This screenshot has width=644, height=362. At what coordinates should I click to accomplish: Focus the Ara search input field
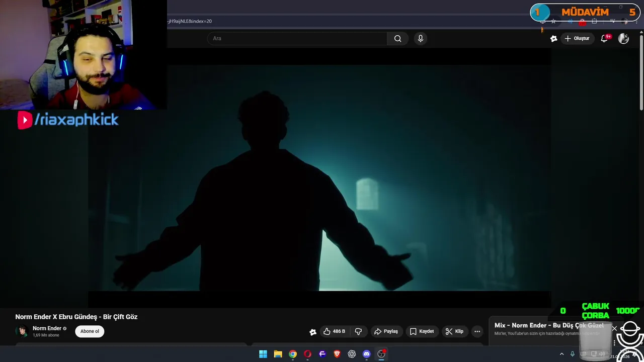click(x=297, y=38)
